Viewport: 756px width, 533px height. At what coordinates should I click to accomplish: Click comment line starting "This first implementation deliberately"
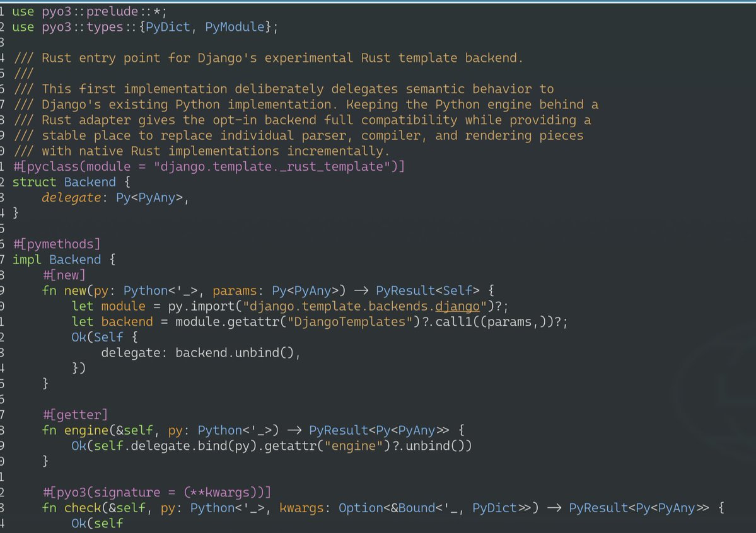[x=284, y=89]
